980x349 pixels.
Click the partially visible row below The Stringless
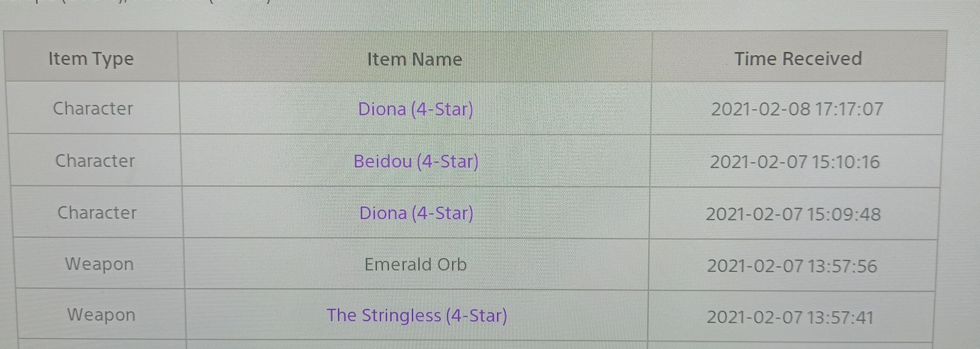(416, 344)
